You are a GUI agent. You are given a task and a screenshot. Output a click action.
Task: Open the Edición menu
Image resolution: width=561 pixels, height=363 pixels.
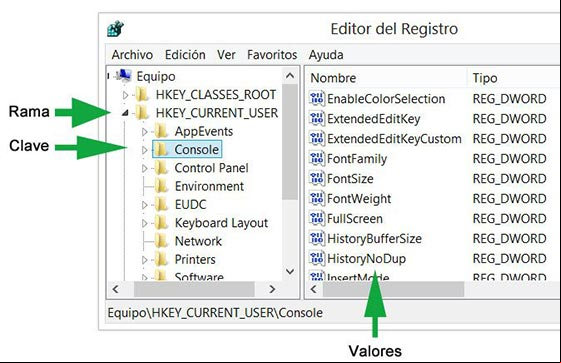click(x=185, y=55)
